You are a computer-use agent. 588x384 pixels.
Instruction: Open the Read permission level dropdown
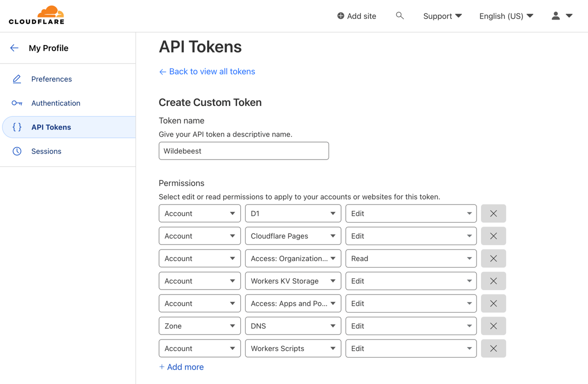[411, 258]
